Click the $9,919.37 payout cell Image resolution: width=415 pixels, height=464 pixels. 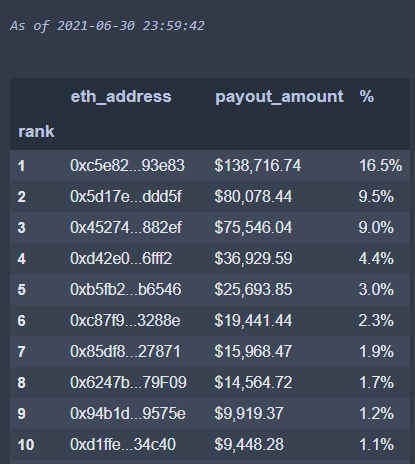click(x=249, y=414)
